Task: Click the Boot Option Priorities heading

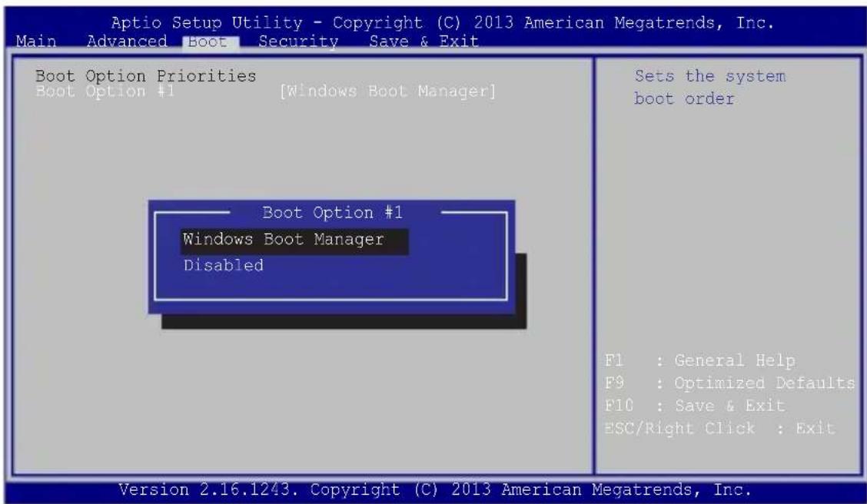Action: tap(146, 76)
